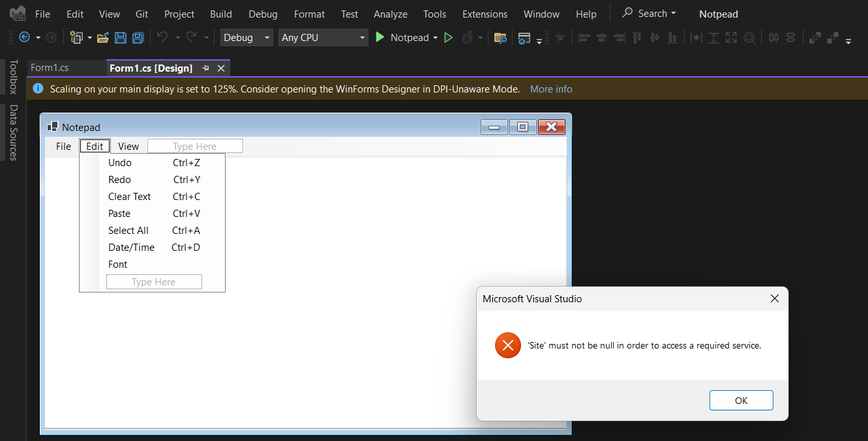Open the Toolbox side panel
This screenshot has width=868, height=441.
tap(13, 77)
